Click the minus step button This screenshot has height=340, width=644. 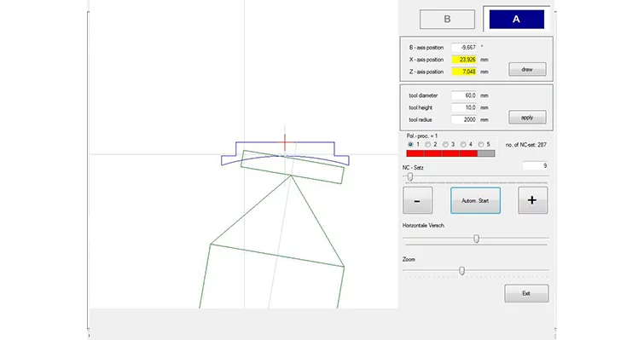pyautogui.click(x=418, y=200)
